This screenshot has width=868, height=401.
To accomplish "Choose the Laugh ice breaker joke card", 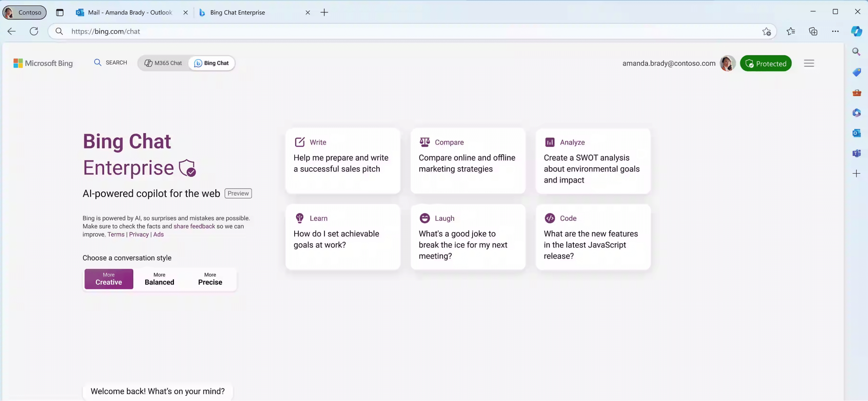I will tap(468, 237).
